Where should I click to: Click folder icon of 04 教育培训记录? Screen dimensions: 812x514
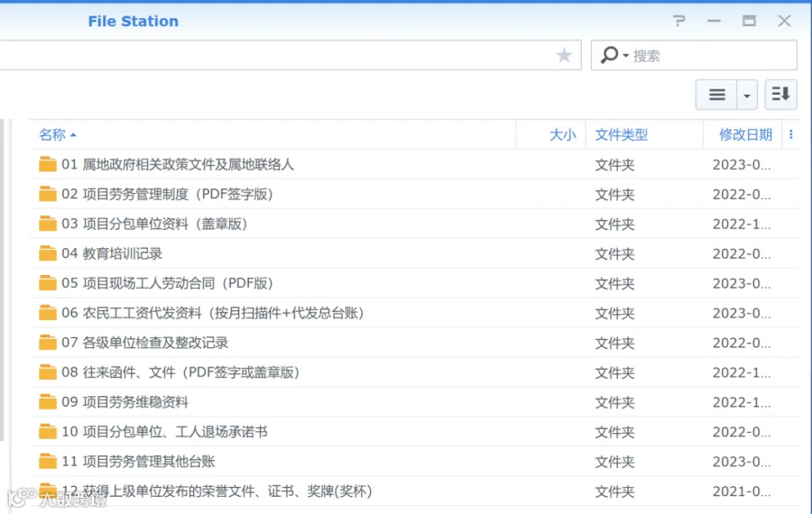(x=48, y=253)
